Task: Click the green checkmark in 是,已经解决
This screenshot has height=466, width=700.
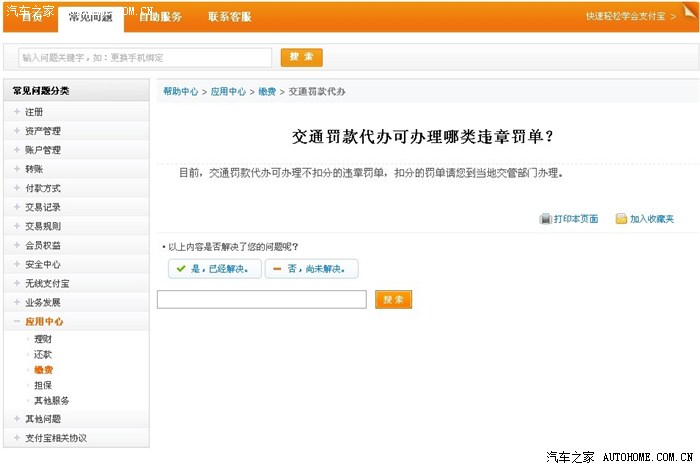Action: [181, 269]
